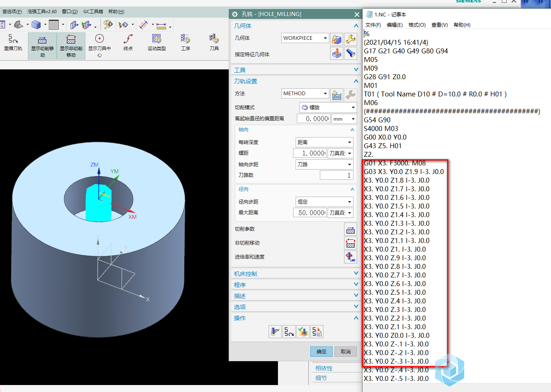Click grayed wrench edit method icon
Viewport: 551px width, 392px height.
click(351, 95)
